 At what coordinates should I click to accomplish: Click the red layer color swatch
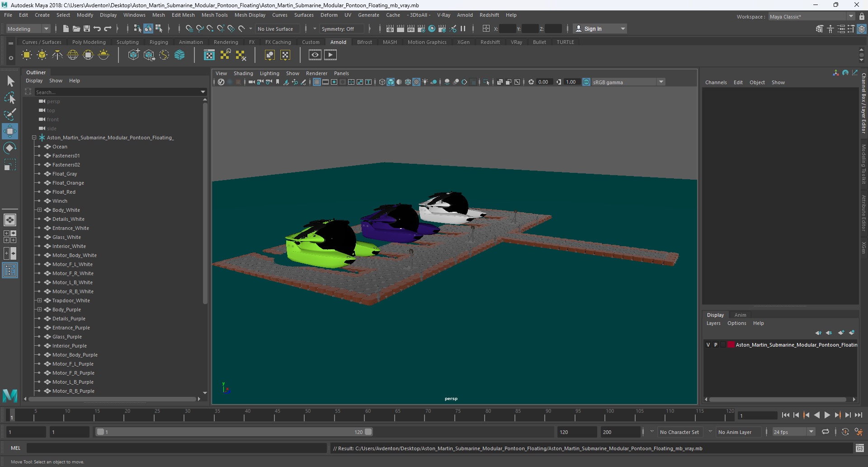[x=731, y=345]
